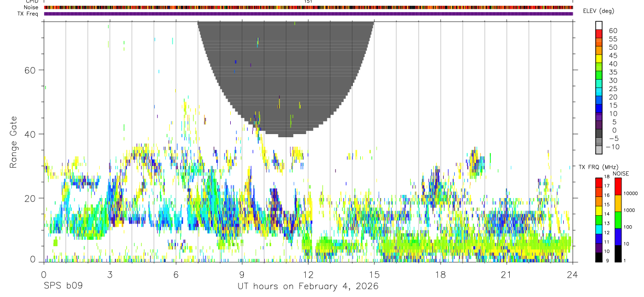Viewport: 644px width, 297px height.
Task: Click the 'TX Freq' strip label at top left
Action: pos(28,14)
